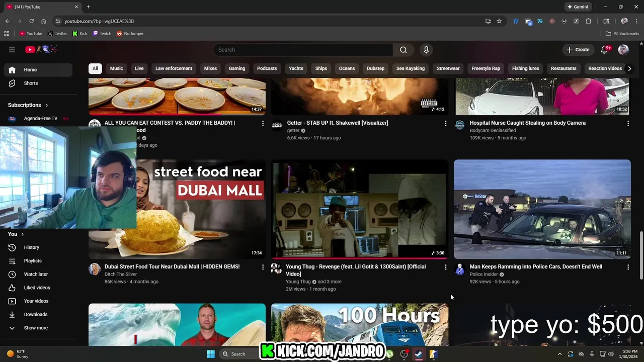Click the Create button
The height and width of the screenshot is (362, 644).
coord(578,50)
